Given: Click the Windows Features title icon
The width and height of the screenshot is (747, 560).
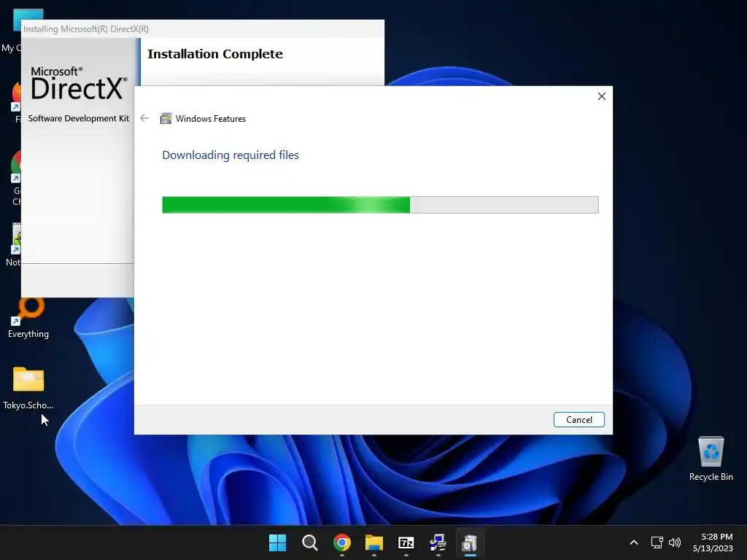Looking at the screenshot, I should [x=166, y=119].
